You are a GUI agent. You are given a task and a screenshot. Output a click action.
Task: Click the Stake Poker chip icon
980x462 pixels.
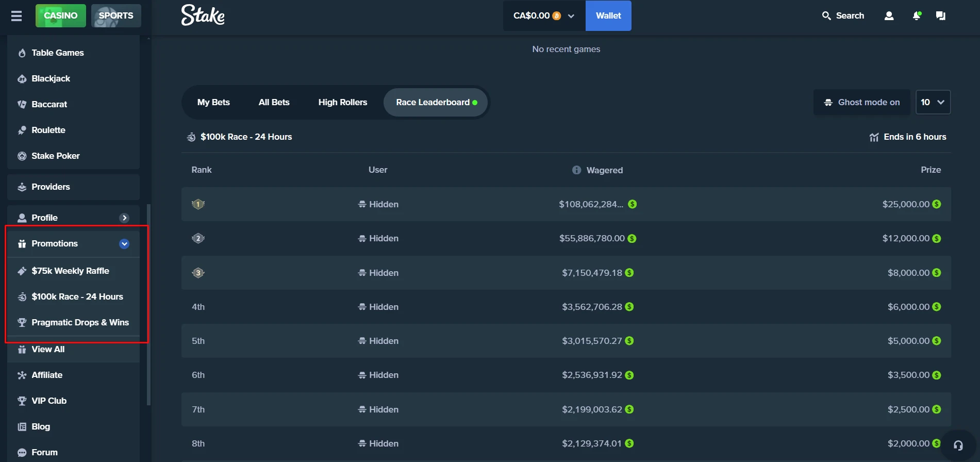[22, 156]
